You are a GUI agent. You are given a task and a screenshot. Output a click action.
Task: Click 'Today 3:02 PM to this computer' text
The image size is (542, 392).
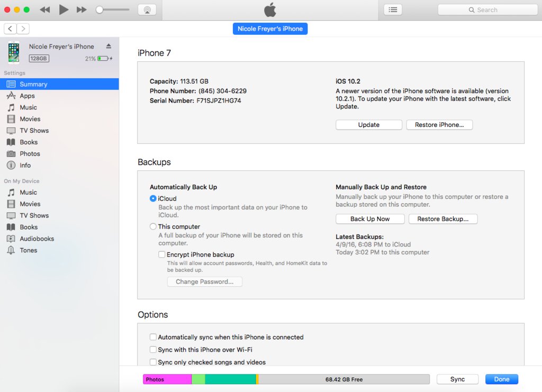pos(382,252)
